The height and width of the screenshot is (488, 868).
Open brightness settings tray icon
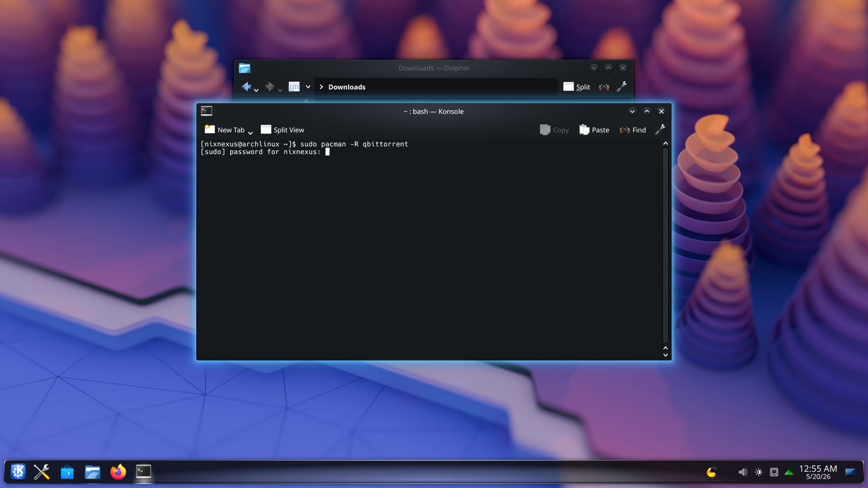758,472
